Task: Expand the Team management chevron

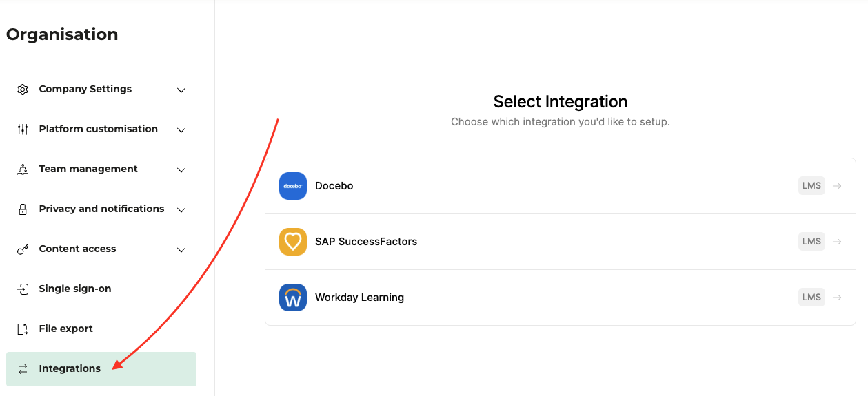Action: (181, 170)
